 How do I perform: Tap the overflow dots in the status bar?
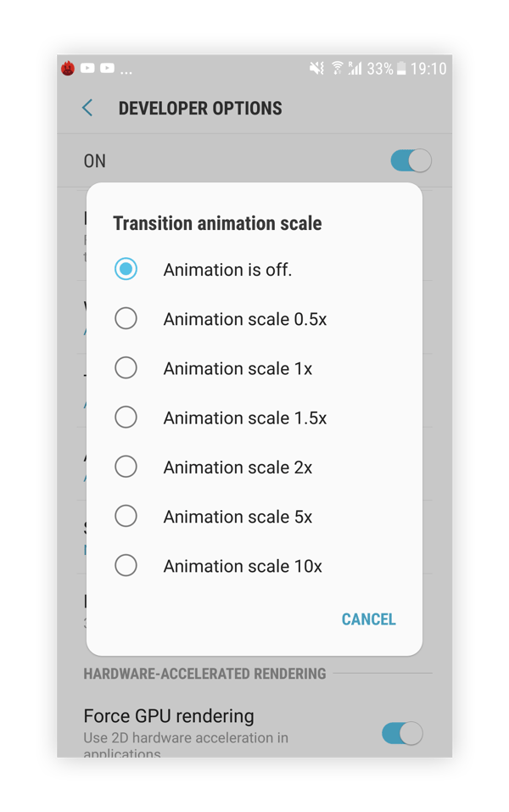pyautogui.click(x=124, y=70)
